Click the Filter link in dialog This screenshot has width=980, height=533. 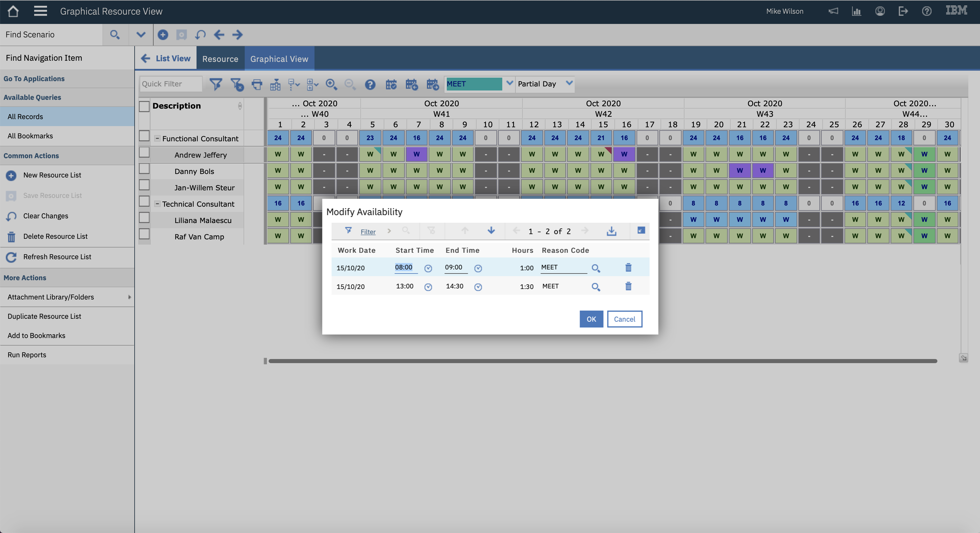[x=367, y=231]
